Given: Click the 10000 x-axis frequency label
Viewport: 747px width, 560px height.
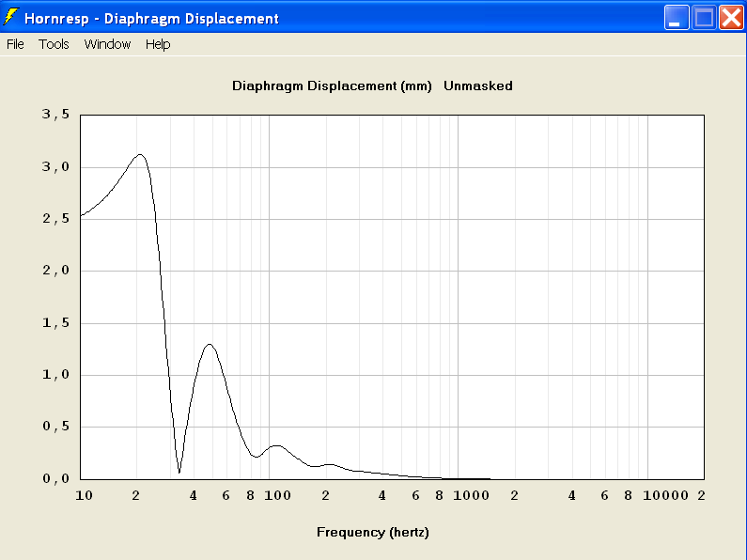Looking at the screenshot, I should tap(665, 496).
